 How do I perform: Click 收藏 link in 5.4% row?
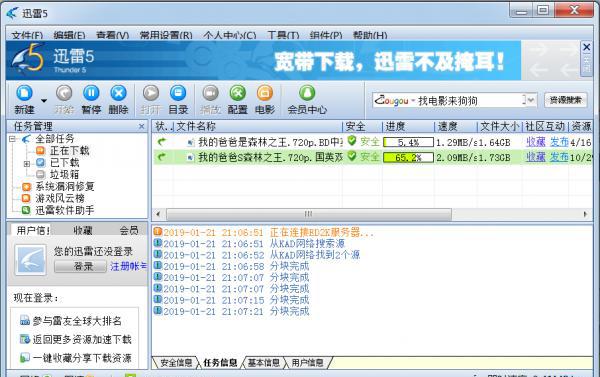point(536,142)
